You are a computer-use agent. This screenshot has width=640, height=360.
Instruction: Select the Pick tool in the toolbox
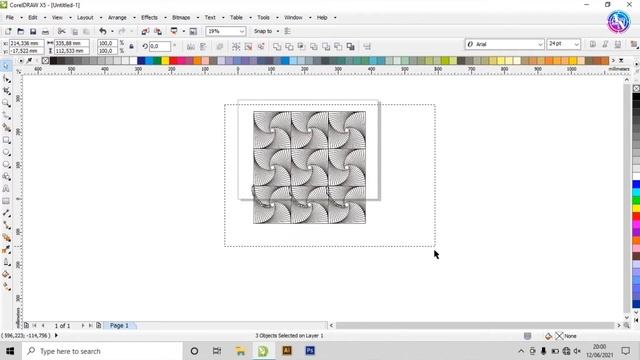(x=6, y=66)
